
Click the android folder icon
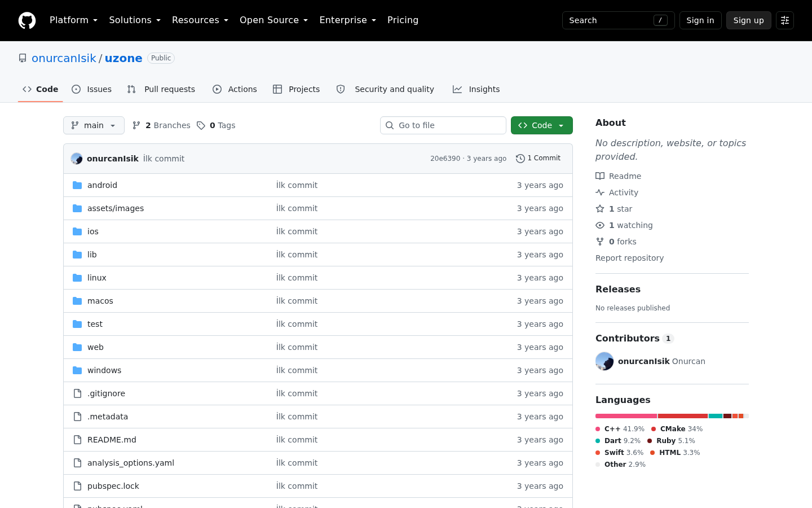[77, 185]
